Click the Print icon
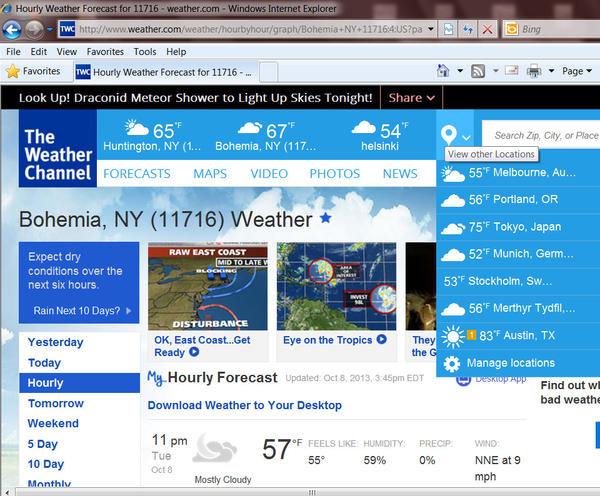 point(534,71)
